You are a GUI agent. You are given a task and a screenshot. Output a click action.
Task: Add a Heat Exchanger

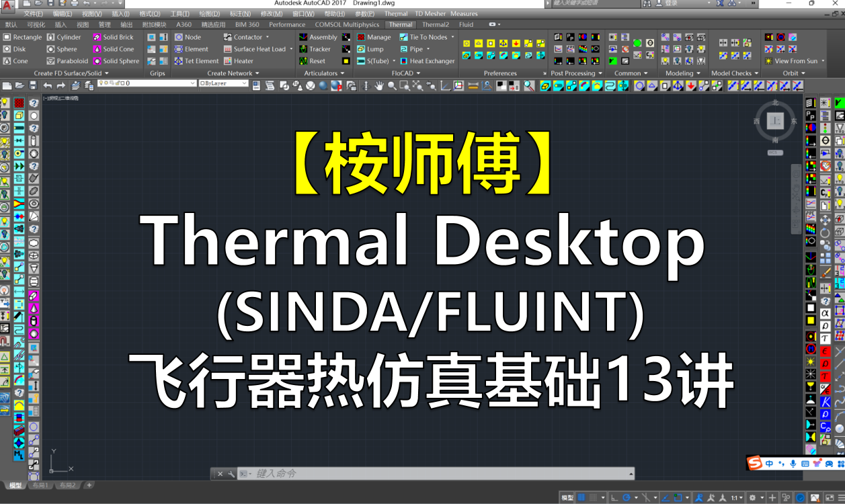(x=428, y=61)
